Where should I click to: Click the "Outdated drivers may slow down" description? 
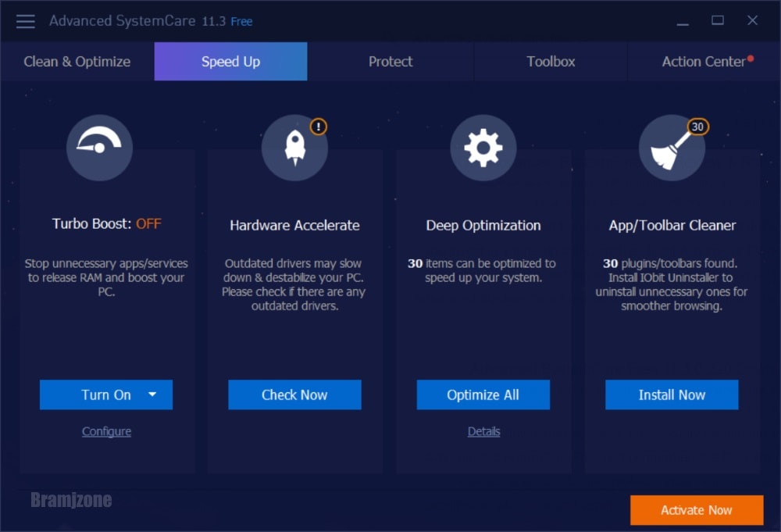(294, 284)
